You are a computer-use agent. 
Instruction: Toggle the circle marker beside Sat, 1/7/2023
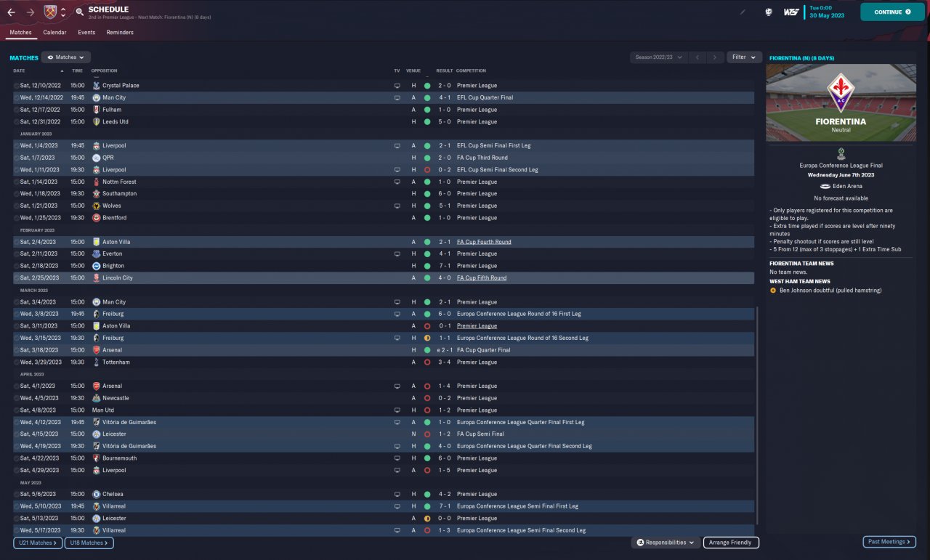point(17,158)
